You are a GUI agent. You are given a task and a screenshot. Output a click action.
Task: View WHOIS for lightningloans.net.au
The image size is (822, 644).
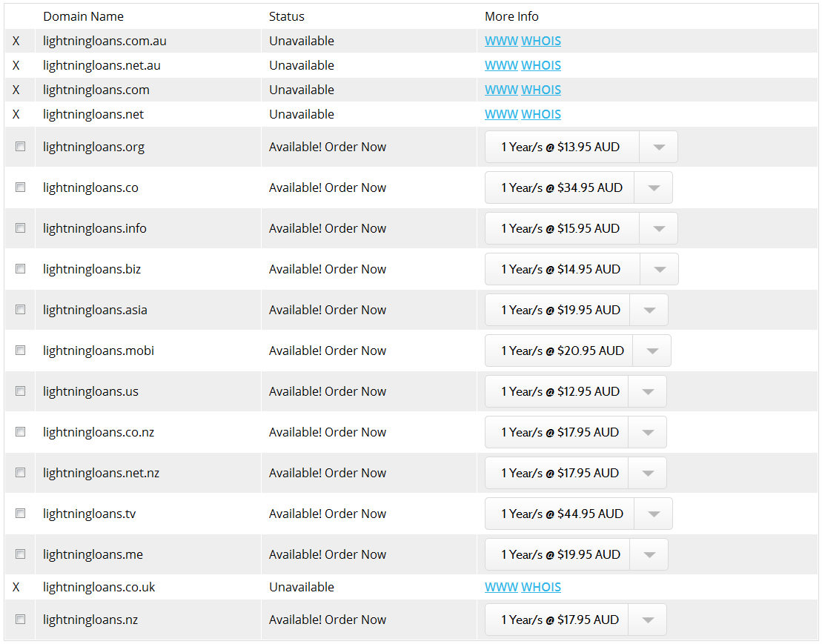click(541, 65)
